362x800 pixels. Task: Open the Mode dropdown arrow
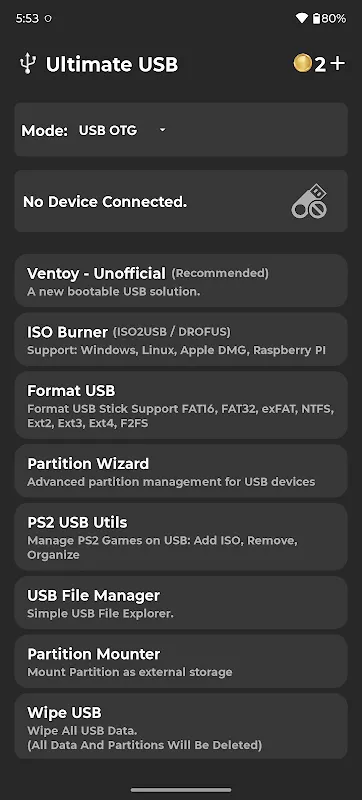[162, 131]
